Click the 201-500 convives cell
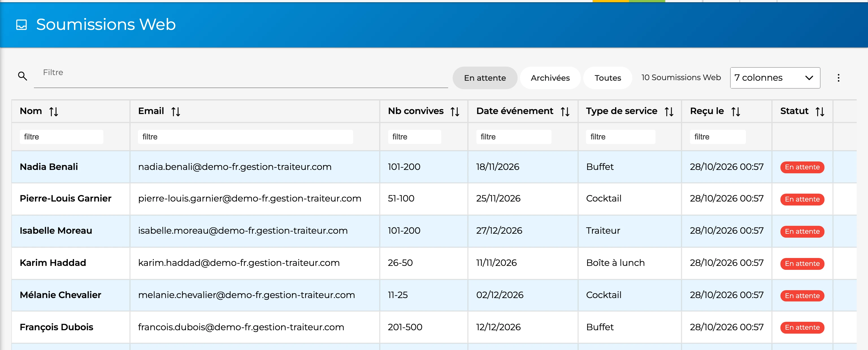Screen dimensions: 868x350 pyautogui.click(x=424, y=327)
